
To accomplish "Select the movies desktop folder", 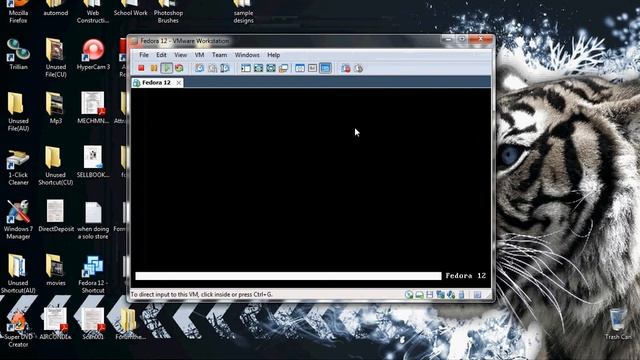I will coord(56,270).
